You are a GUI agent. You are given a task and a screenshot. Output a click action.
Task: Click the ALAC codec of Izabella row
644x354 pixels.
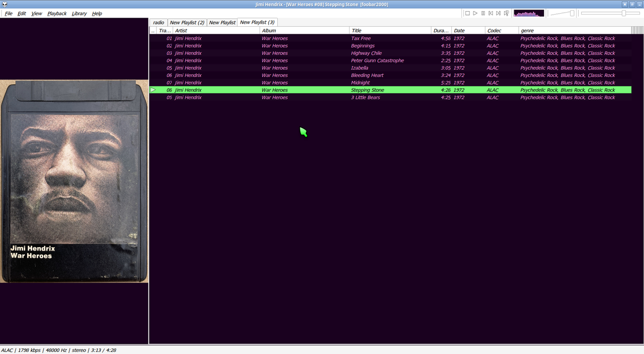(x=493, y=68)
